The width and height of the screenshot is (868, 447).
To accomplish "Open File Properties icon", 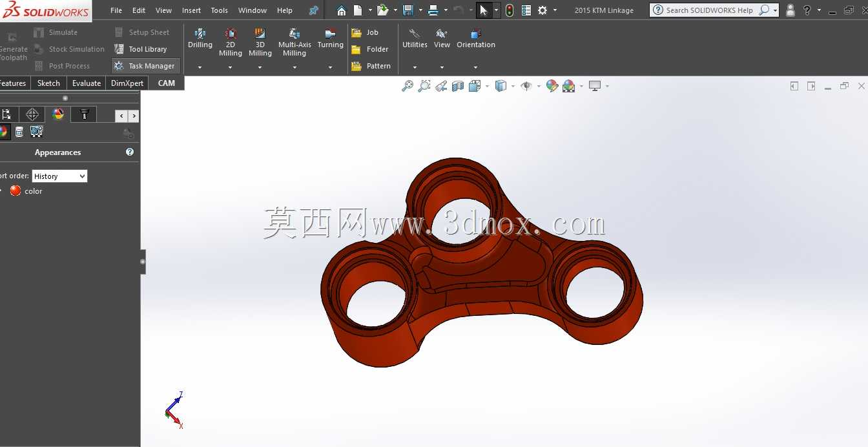I will pyautogui.click(x=526, y=10).
